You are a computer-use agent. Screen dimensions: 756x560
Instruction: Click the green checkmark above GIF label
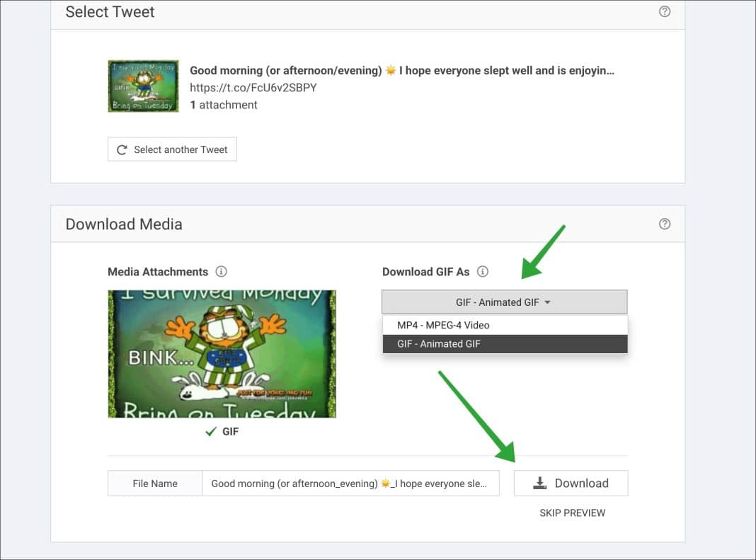[211, 432]
